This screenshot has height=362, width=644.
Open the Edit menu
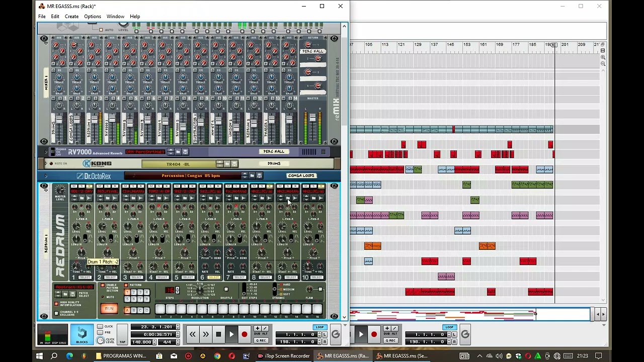pos(55,17)
